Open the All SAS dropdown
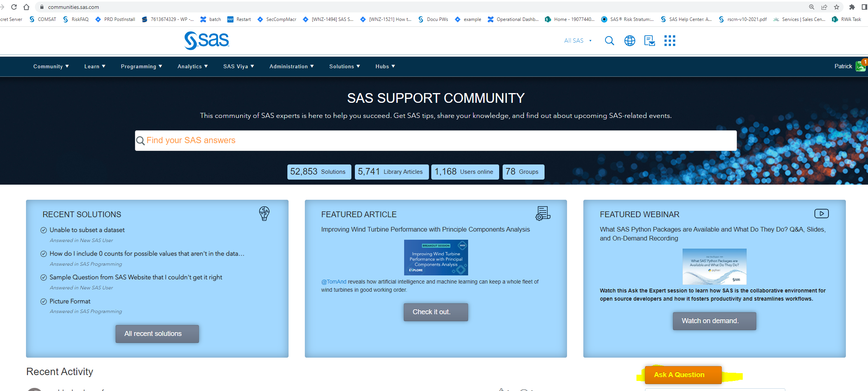Screen dimensions: 868x391 pyautogui.click(x=578, y=40)
